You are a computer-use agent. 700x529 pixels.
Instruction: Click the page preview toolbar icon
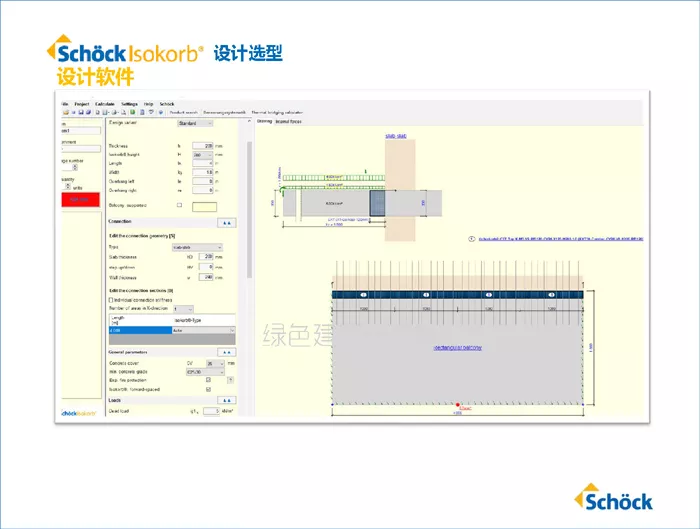[123, 112]
